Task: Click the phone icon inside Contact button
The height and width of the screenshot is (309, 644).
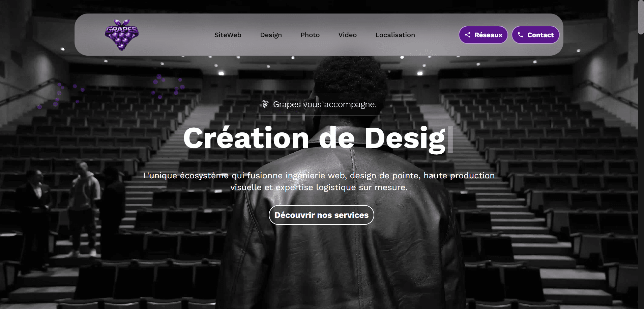Action: coord(521,35)
